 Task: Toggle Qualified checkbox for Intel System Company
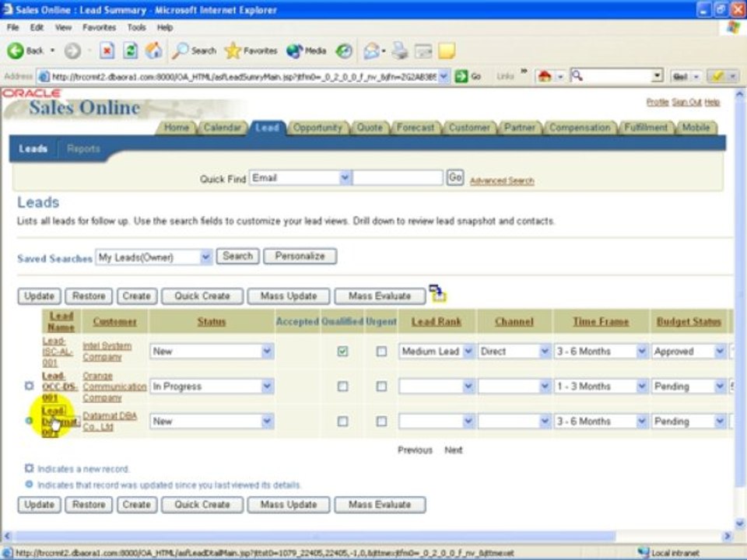tap(342, 352)
